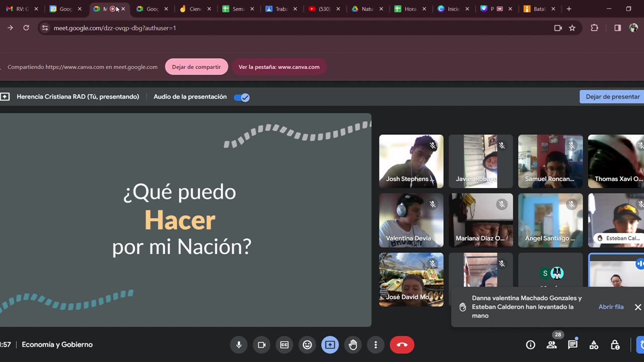Minimize the browser window

609,9
